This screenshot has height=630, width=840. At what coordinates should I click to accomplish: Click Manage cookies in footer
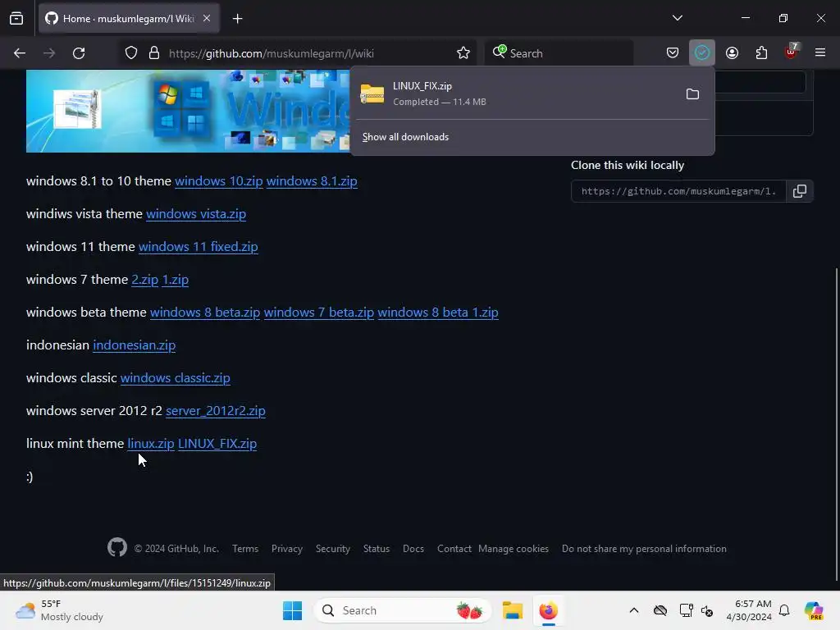(x=514, y=549)
